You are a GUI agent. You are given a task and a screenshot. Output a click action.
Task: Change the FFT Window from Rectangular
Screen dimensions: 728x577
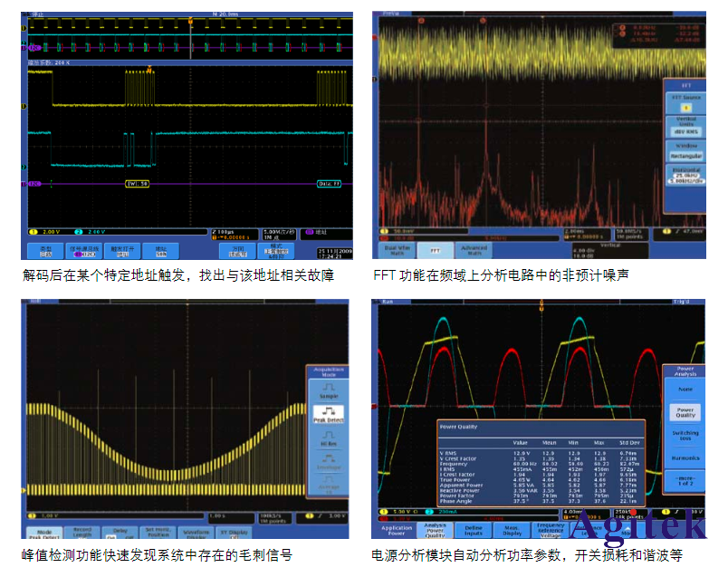[688, 155]
